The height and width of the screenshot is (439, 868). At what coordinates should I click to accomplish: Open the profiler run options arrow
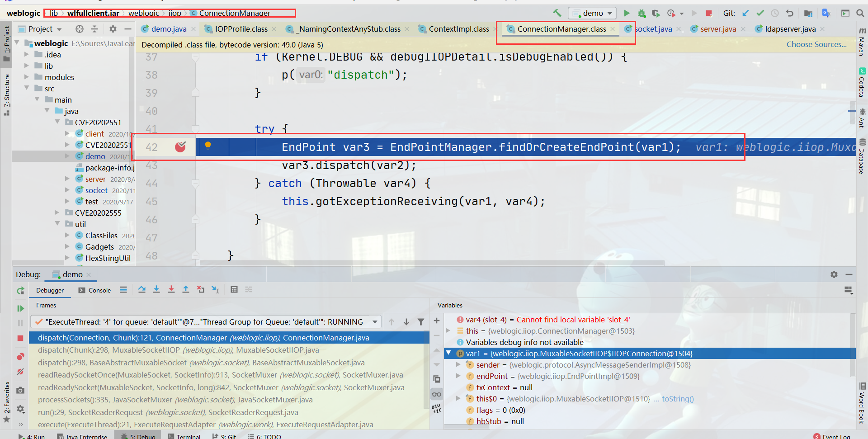coord(682,14)
